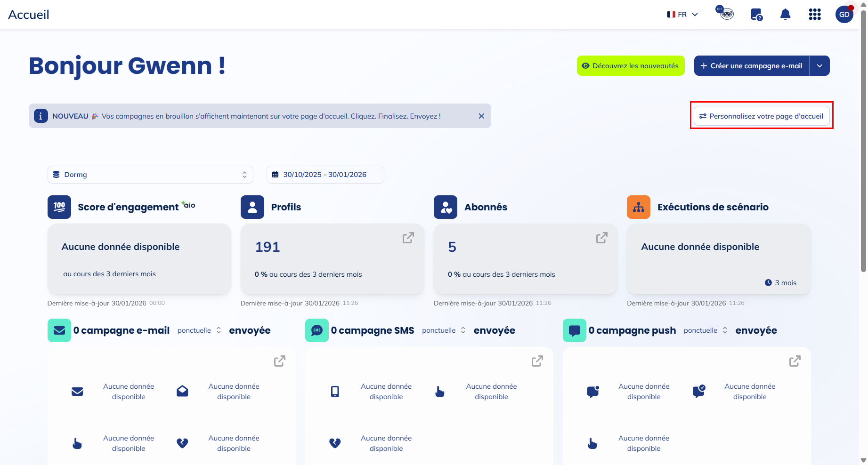The width and height of the screenshot is (868, 465).
Task: Dismiss the NOUVEAU info banner
Action: (x=481, y=116)
